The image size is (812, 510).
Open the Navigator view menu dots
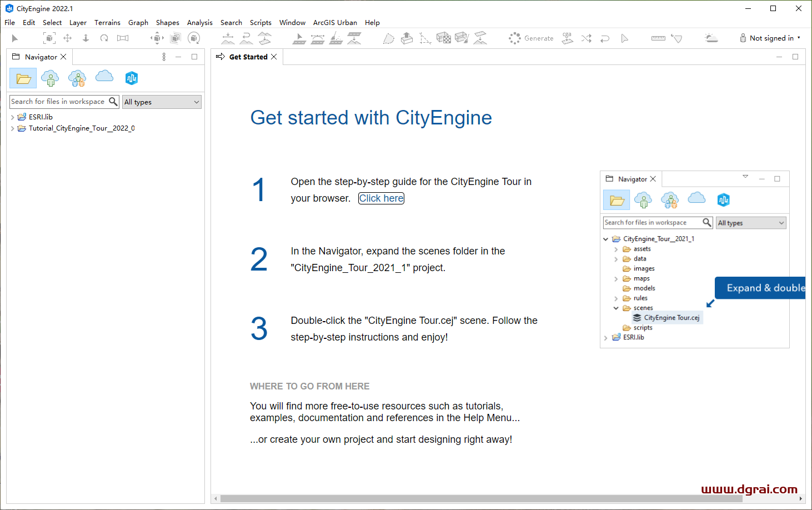(x=164, y=57)
